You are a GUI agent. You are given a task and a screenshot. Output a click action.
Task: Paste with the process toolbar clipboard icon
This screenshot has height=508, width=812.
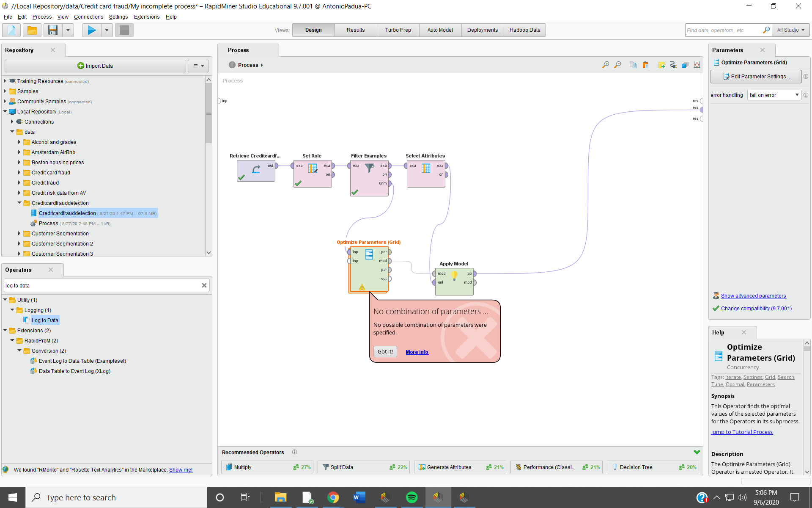coord(645,65)
